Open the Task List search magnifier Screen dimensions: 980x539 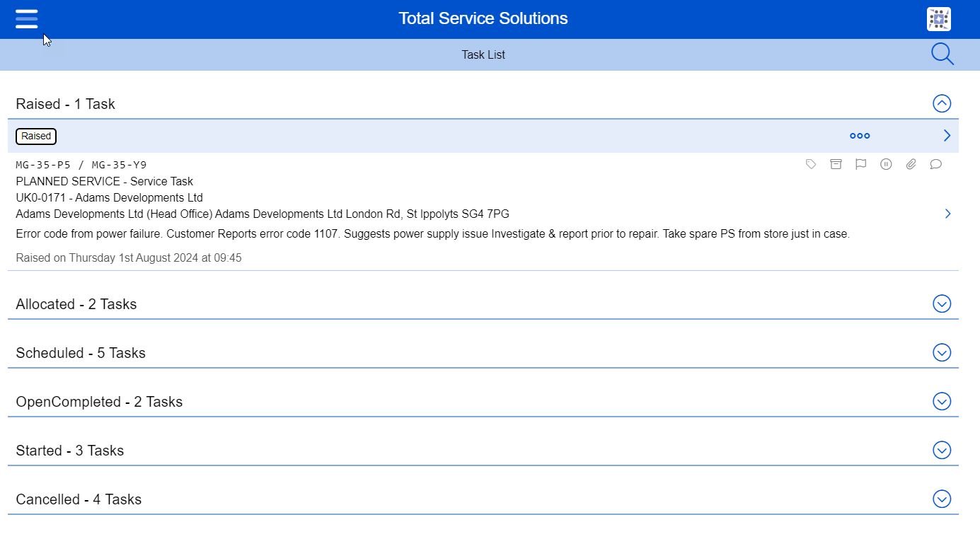(942, 54)
